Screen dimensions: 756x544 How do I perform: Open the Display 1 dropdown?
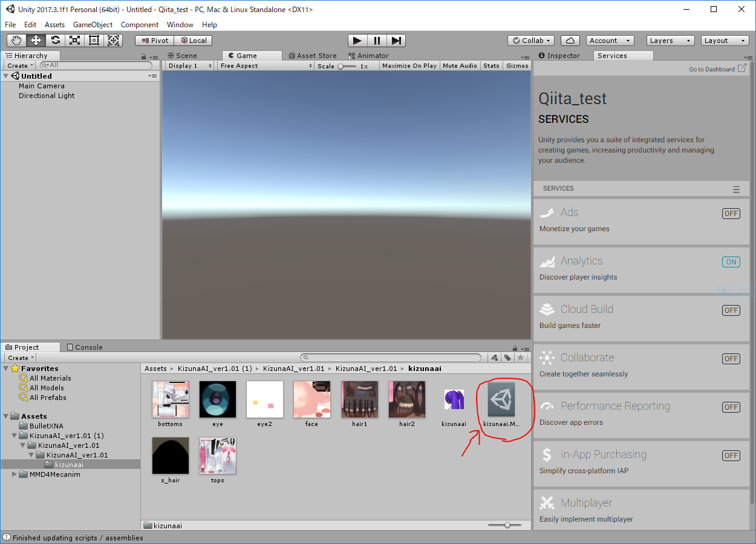190,65
